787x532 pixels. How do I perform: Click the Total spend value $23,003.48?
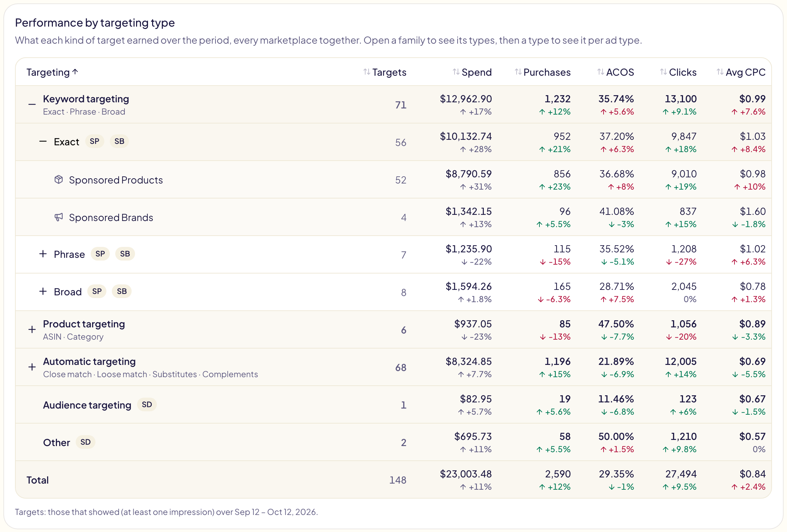click(466, 474)
